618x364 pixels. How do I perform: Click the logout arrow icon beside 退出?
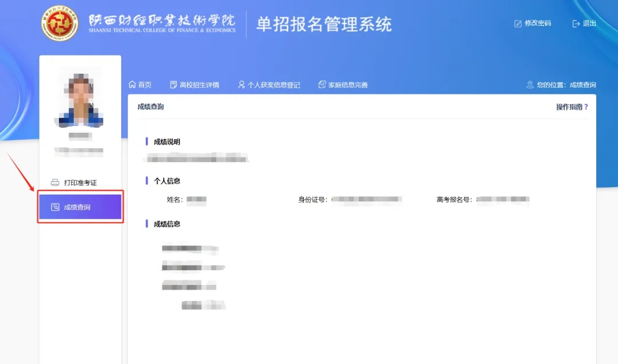click(x=576, y=23)
